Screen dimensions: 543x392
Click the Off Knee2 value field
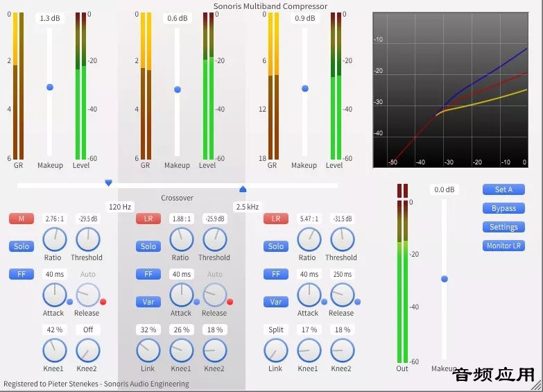[x=88, y=330]
